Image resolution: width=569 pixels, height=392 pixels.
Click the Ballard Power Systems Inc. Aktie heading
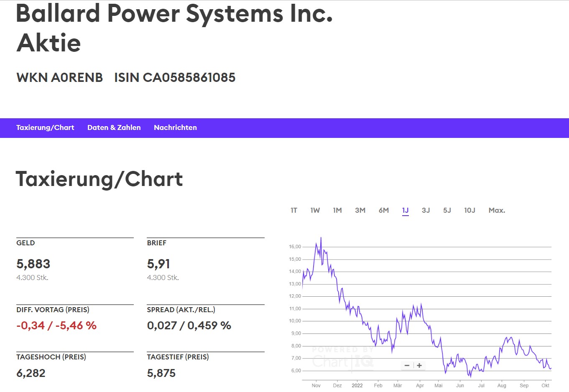174,28
